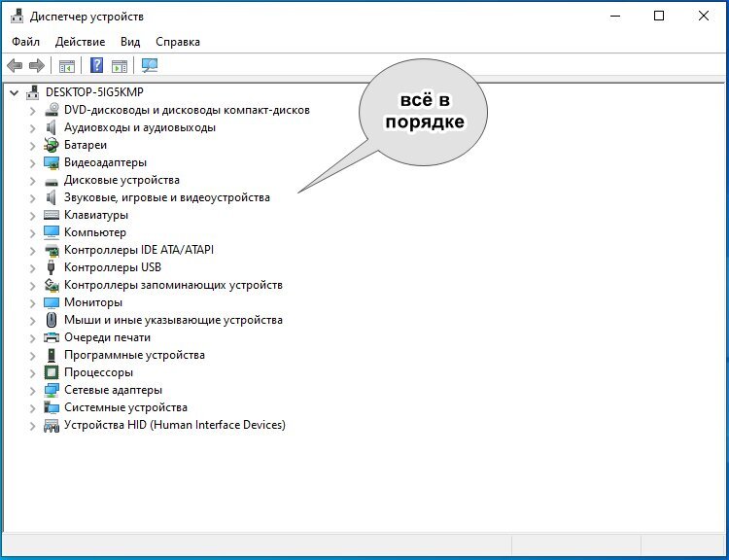Select Мыши и иные указывающие устройства
The width and height of the screenshot is (729, 560).
(x=173, y=320)
